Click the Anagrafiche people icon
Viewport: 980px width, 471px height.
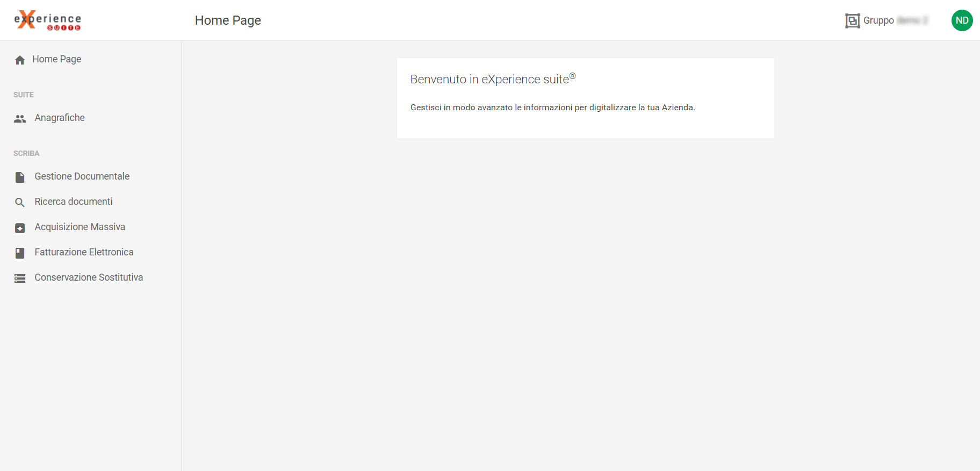tap(20, 118)
